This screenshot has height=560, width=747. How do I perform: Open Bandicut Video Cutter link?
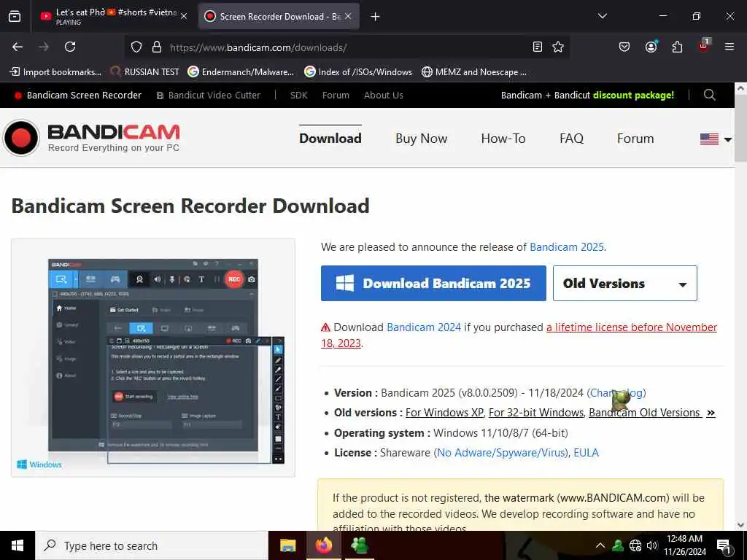[209, 96]
